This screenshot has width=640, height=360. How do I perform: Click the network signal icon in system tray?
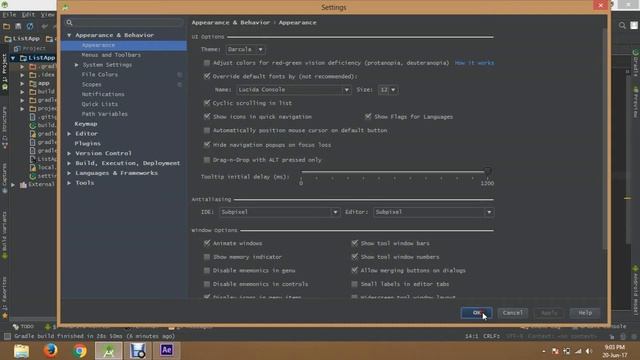(578, 351)
